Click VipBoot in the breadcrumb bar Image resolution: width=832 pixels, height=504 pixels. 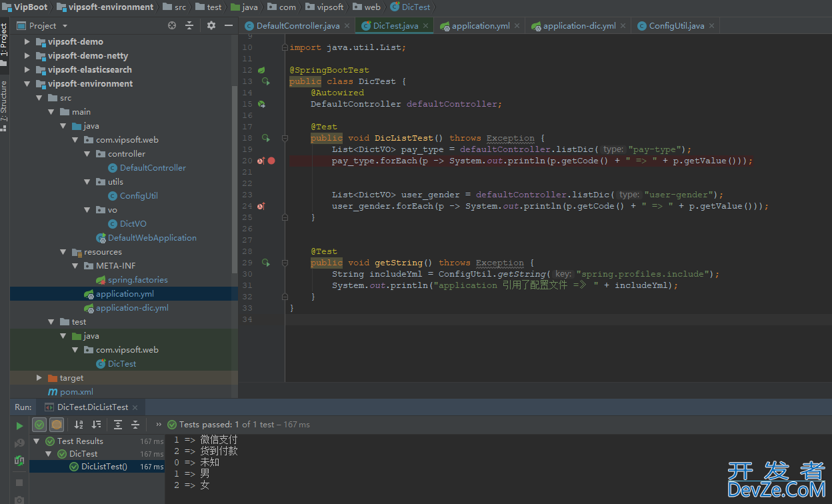25,7
